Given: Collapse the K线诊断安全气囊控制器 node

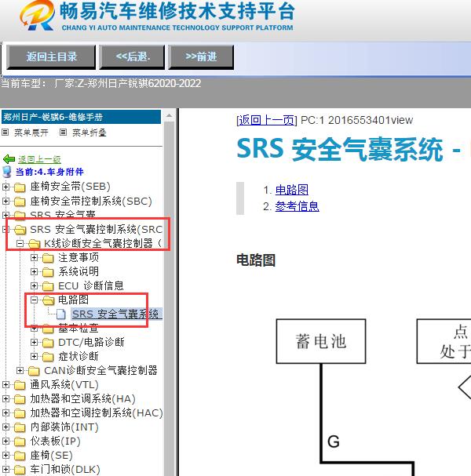Looking at the screenshot, I should pos(20,243).
